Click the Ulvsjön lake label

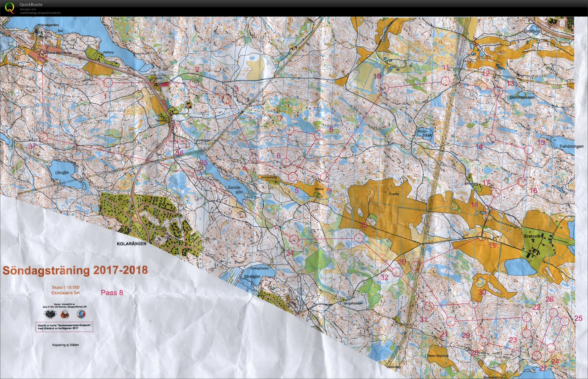pyautogui.click(x=62, y=173)
